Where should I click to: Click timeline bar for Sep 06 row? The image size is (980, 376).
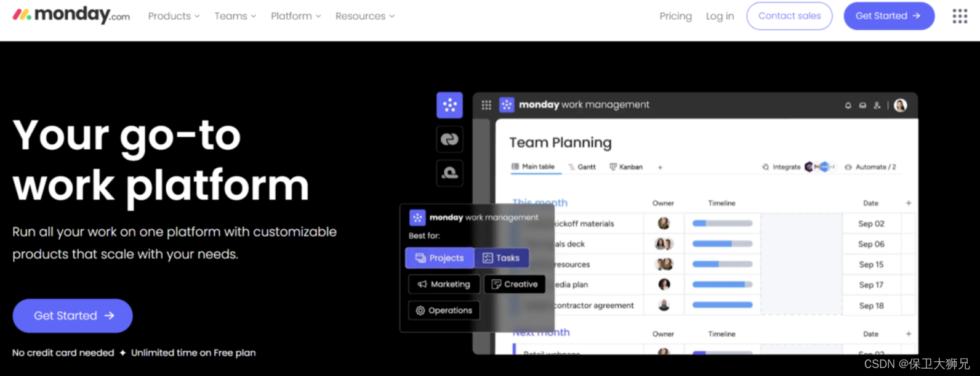[722, 243]
